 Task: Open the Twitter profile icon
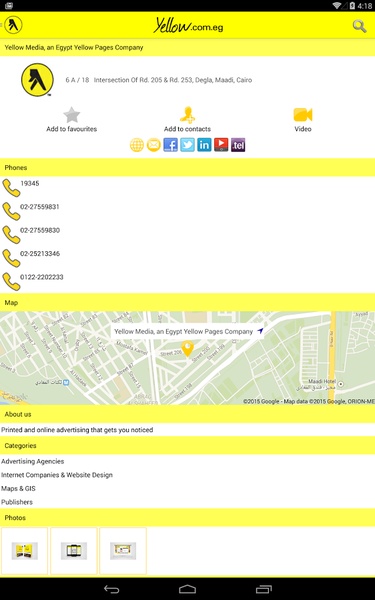[x=188, y=145]
